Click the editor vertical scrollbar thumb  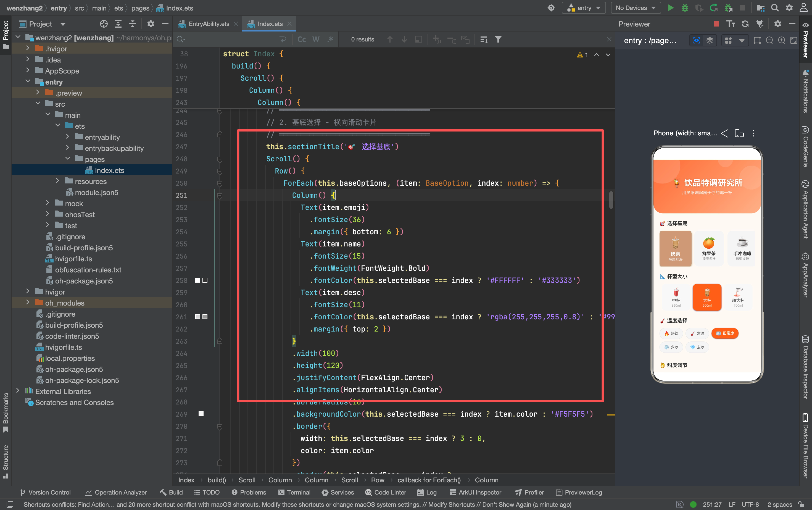click(611, 200)
